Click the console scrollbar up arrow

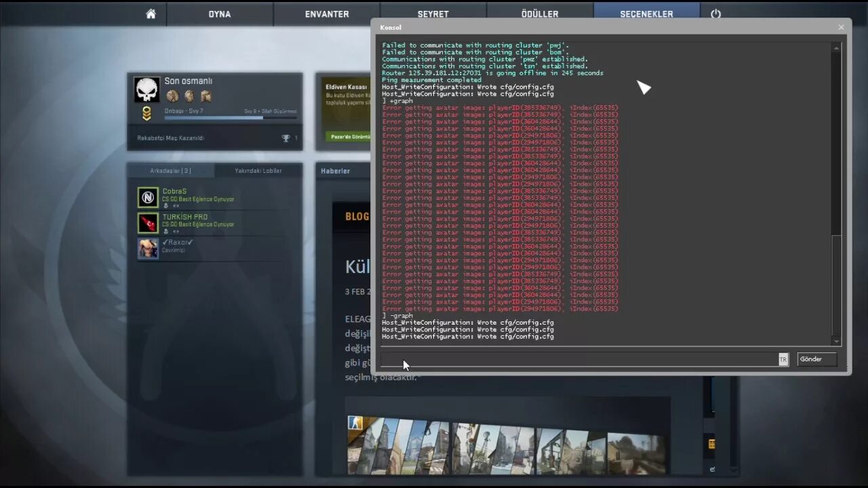tap(836, 47)
